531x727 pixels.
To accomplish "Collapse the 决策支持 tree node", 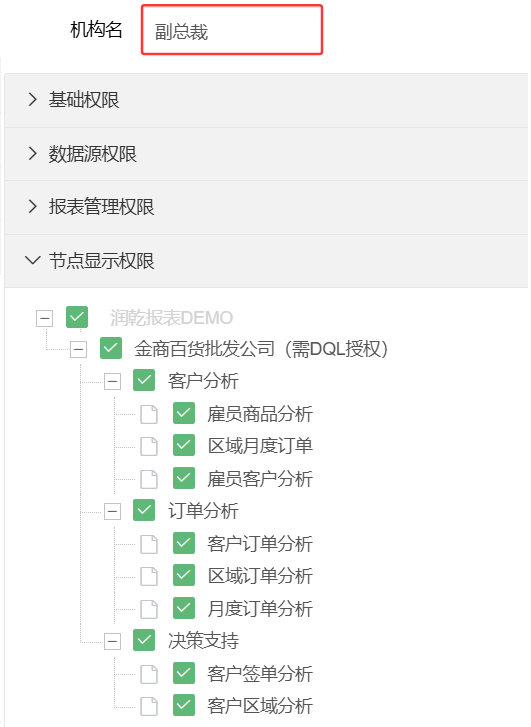I will (x=112, y=642).
